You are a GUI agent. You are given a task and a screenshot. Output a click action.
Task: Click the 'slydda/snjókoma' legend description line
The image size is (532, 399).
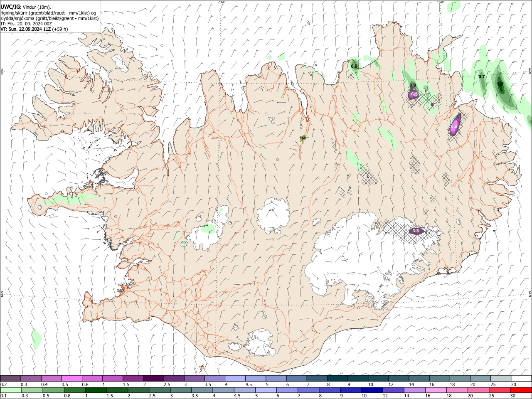click(x=50, y=18)
